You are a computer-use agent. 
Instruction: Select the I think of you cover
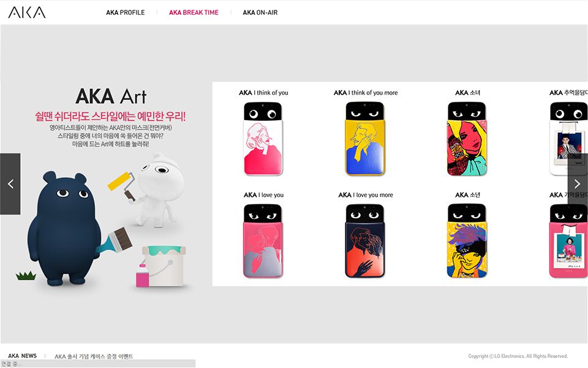tap(263, 139)
